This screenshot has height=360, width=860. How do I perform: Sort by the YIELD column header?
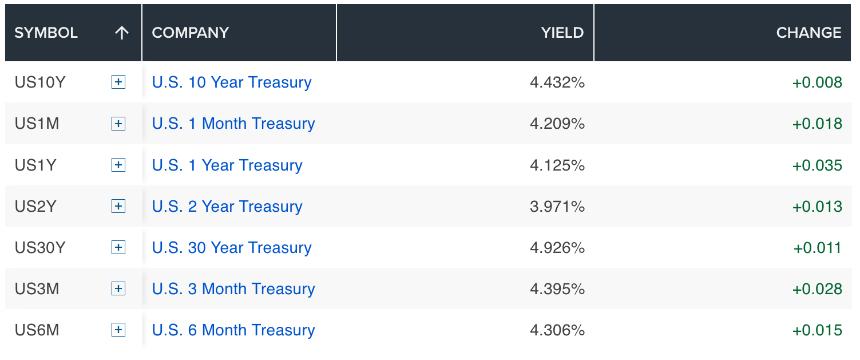[562, 33]
